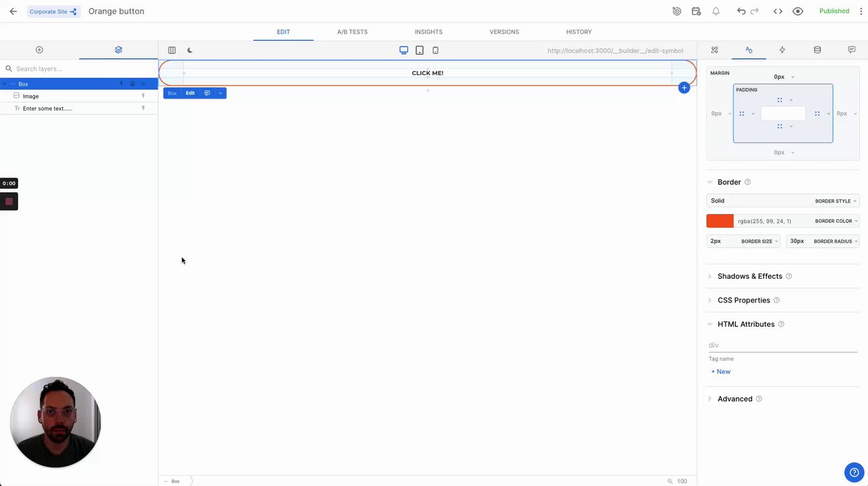Image resolution: width=868 pixels, height=486 pixels.
Task: Open the Insert tab plus icon
Action: tap(39, 50)
